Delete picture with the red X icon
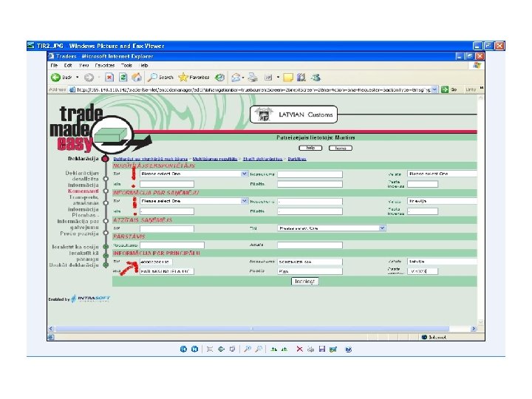 pos(299,349)
